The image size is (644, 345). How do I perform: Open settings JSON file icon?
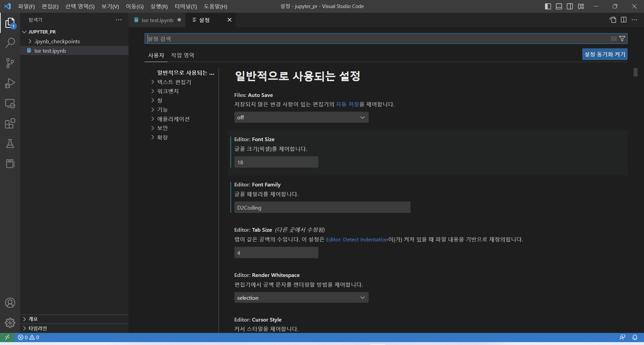point(613,20)
